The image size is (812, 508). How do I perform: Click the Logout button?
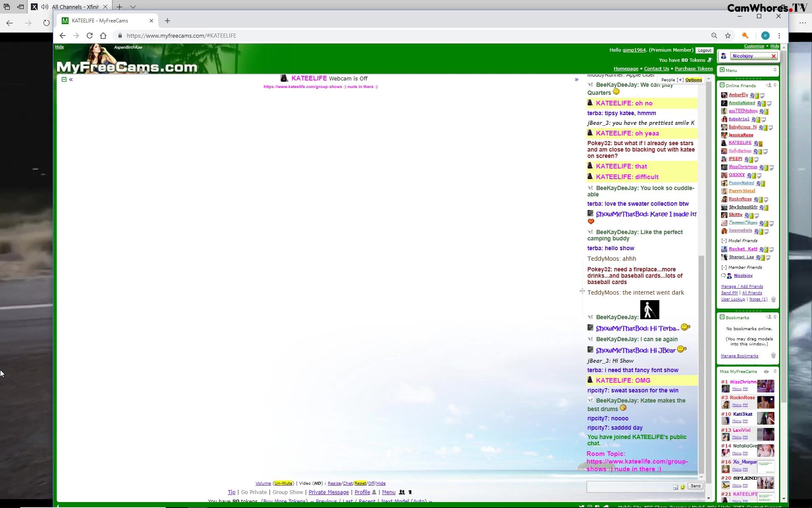[704, 50]
